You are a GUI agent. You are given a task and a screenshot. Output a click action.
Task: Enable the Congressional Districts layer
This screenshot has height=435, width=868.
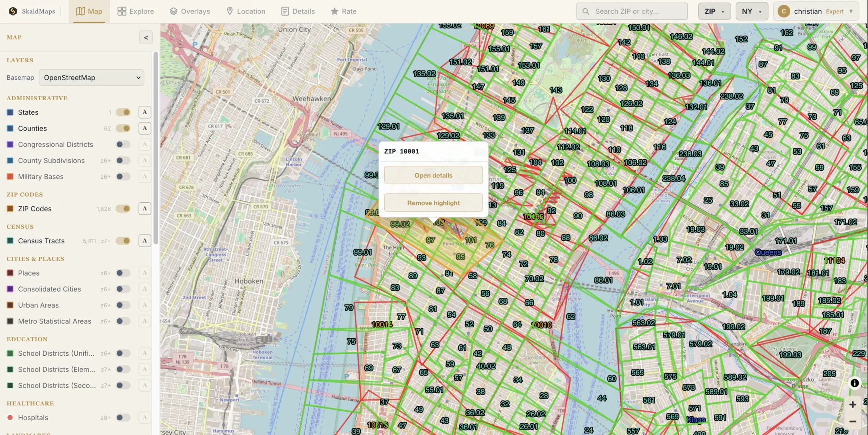123,144
